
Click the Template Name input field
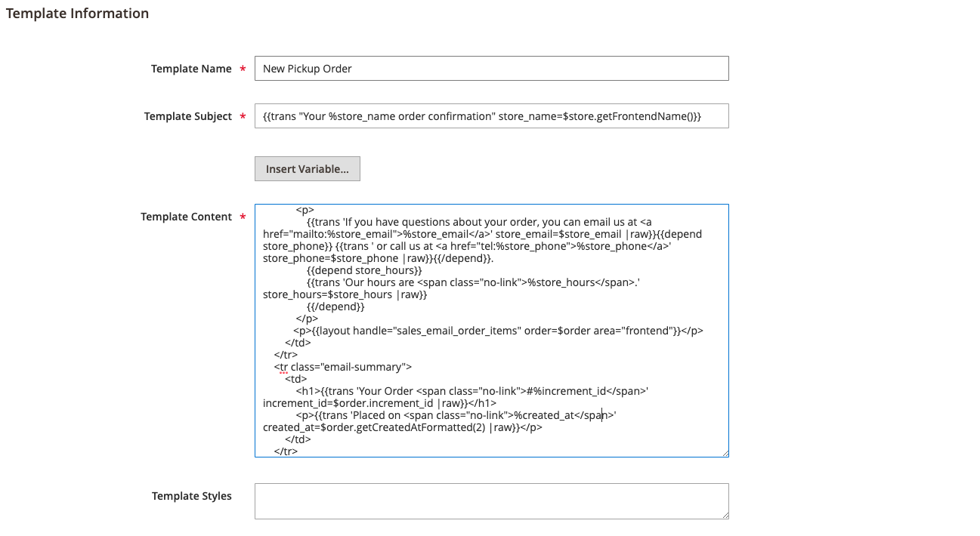click(492, 68)
